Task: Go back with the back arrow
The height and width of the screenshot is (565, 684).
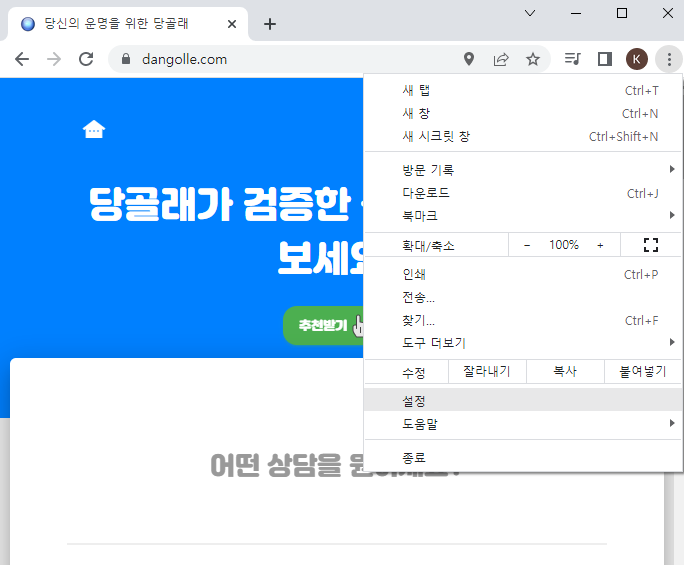Action: point(22,59)
